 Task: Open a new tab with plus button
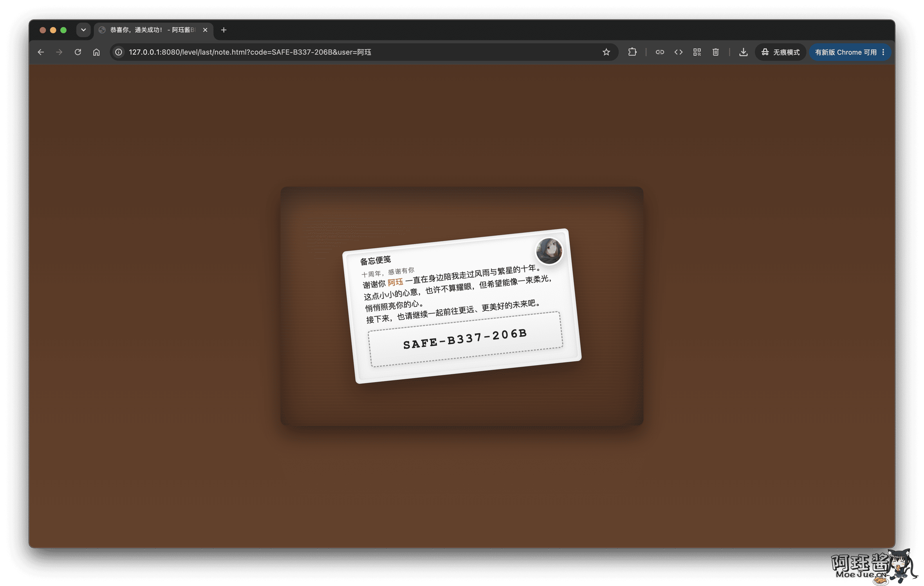pos(224,30)
